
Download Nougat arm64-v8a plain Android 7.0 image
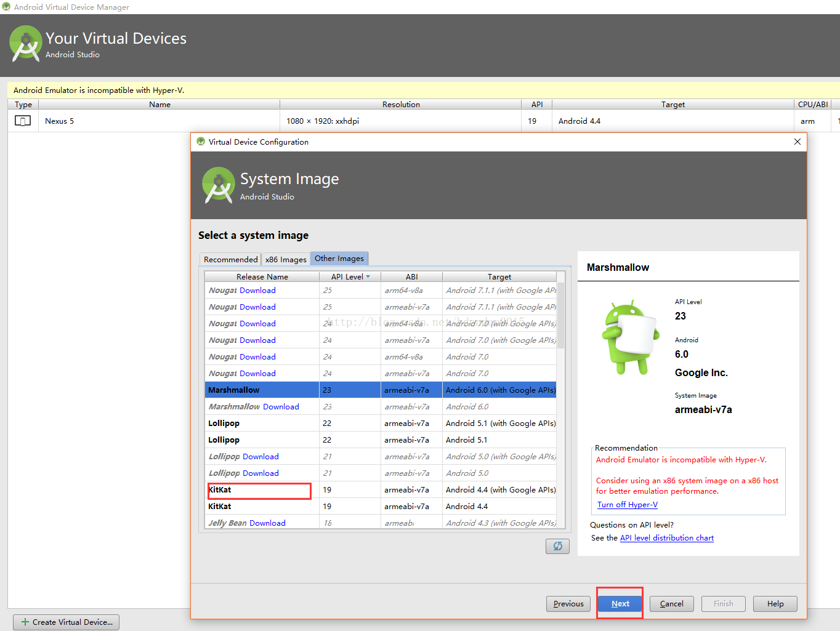click(x=257, y=356)
